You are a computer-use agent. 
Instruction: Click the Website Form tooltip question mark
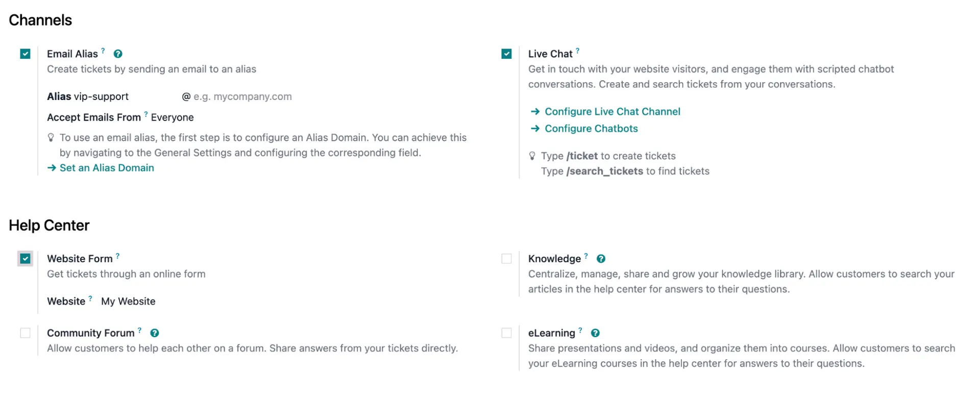(117, 256)
